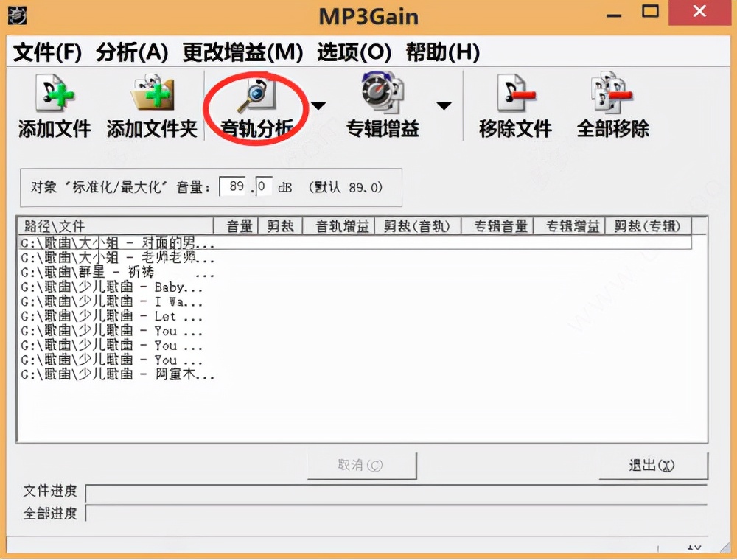Select the song 群星 - 祈祷
Image resolution: width=737 pixels, height=560 pixels.
pos(111,272)
